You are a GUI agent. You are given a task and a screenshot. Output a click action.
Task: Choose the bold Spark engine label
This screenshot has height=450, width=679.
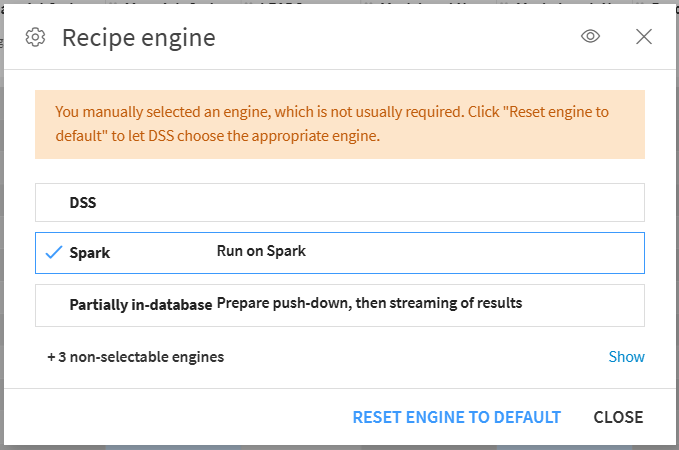pyautogui.click(x=90, y=253)
